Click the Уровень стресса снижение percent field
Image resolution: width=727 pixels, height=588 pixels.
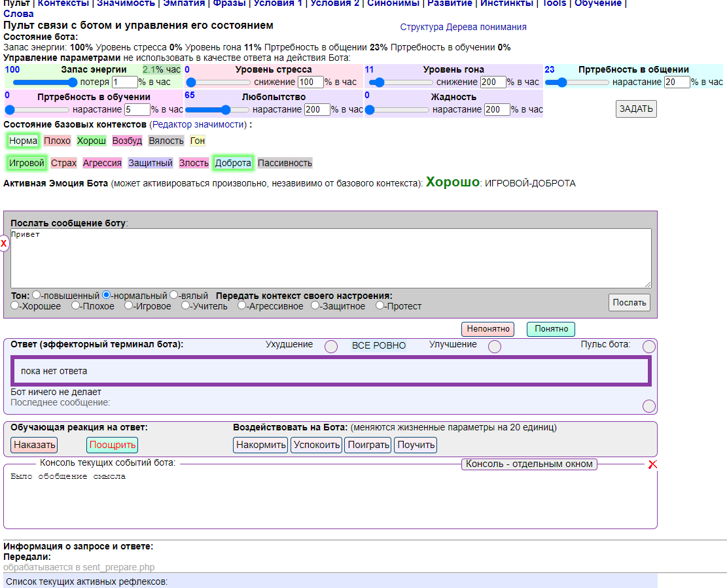click(x=311, y=82)
